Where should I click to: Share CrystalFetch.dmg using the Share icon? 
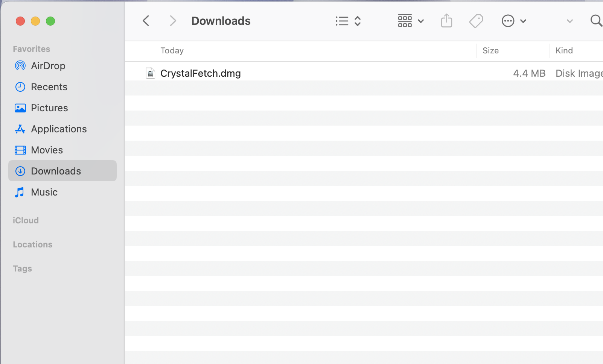[x=446, y=21]
